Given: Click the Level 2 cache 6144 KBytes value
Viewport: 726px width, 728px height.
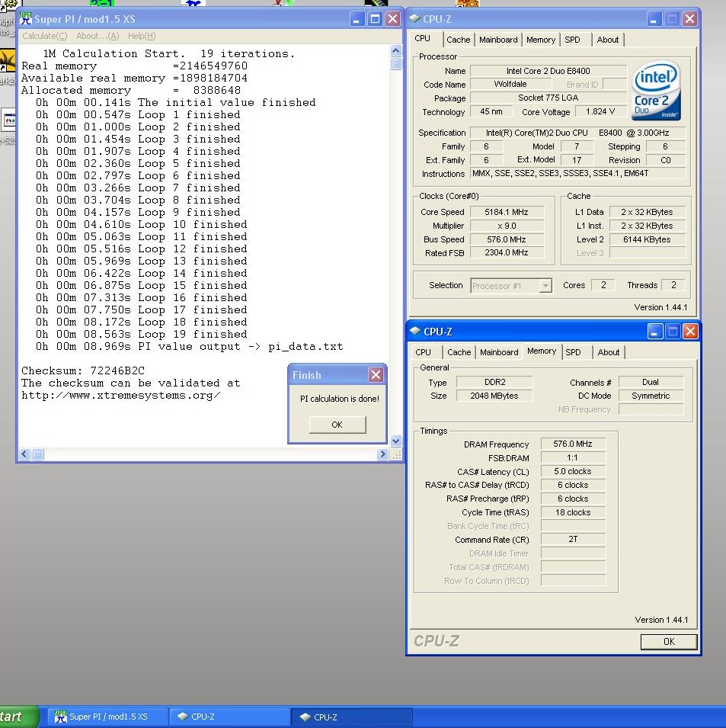Looking at the screenshot, I should [x=647, y=239].
